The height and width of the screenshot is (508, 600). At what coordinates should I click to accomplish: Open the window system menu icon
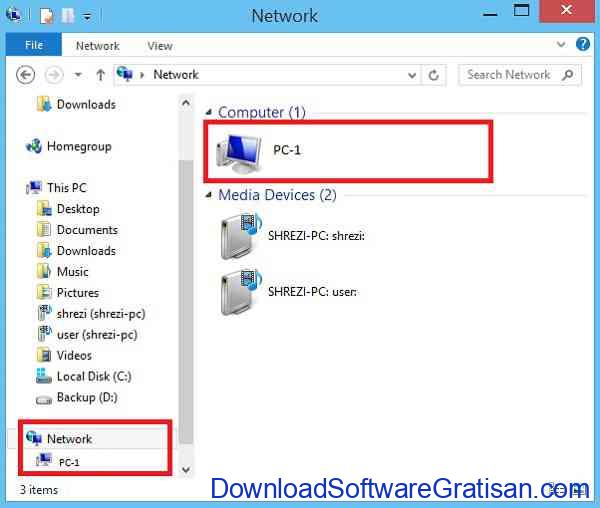click(x=14, y=15)
